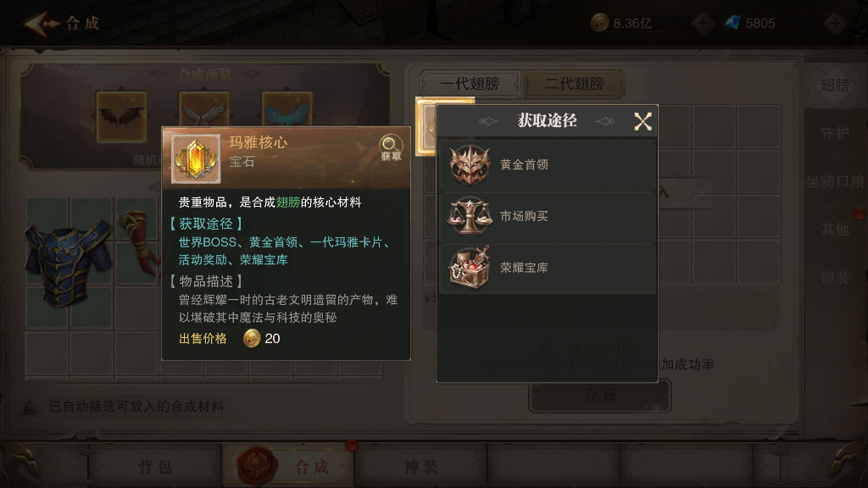Tap the 获取 magnifier icon on item card
Viewport: 868px width, 488px height.
391,147
